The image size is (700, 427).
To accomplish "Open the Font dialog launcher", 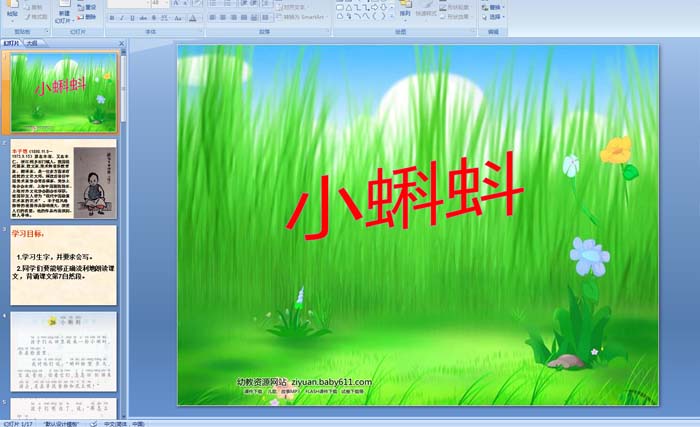I will [x=201, y=31].
